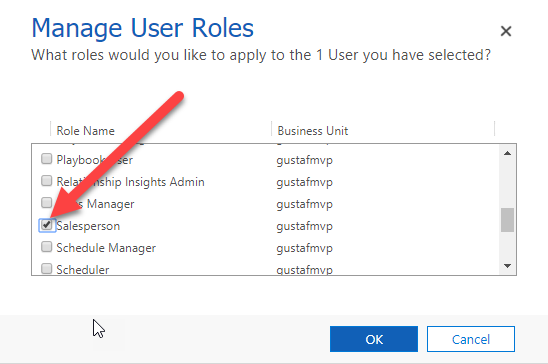Close the Manage User Roles dialog

click(506, 31)
